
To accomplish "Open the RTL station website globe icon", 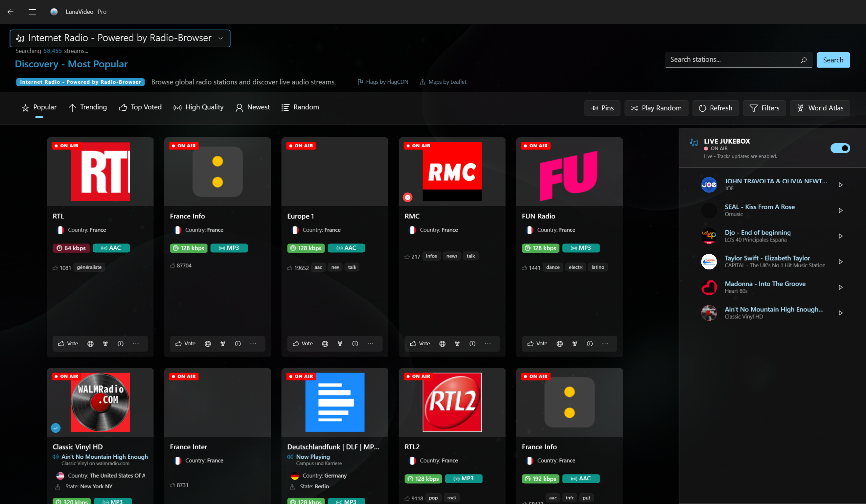I will tap(90, 343).
